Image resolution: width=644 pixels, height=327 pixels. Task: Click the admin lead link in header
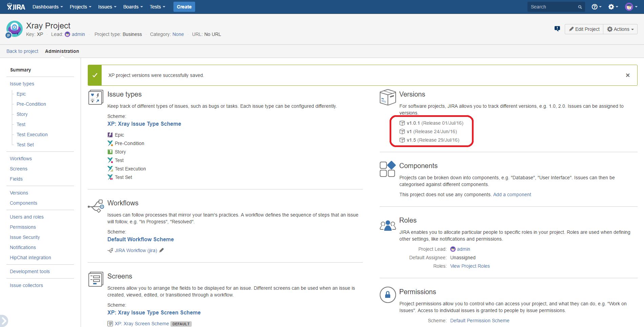coord(78,34)
